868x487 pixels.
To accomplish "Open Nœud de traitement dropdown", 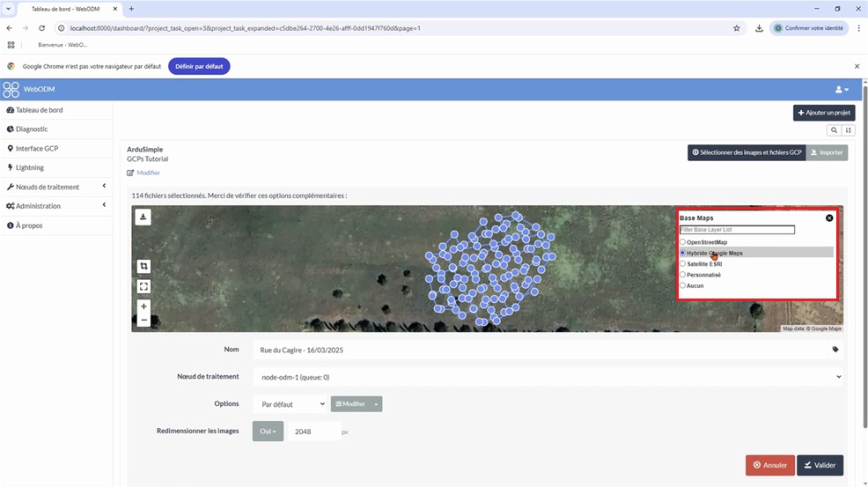I will pos(548,377).
